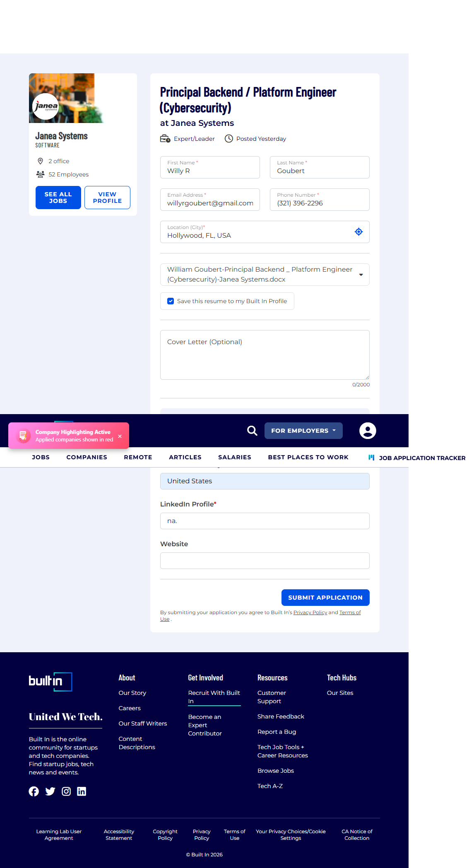
Task: Open Built In's Twitter icon
Action: 50,791
